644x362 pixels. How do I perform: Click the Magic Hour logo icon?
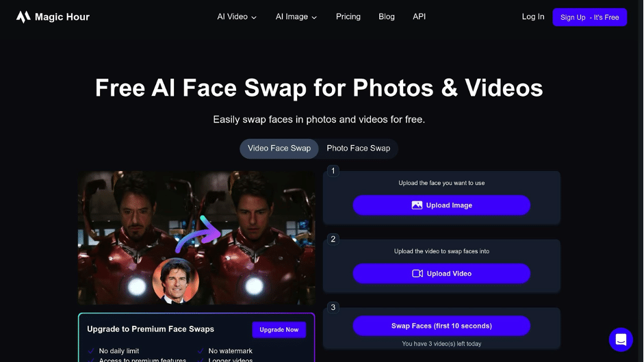(23, 17)
